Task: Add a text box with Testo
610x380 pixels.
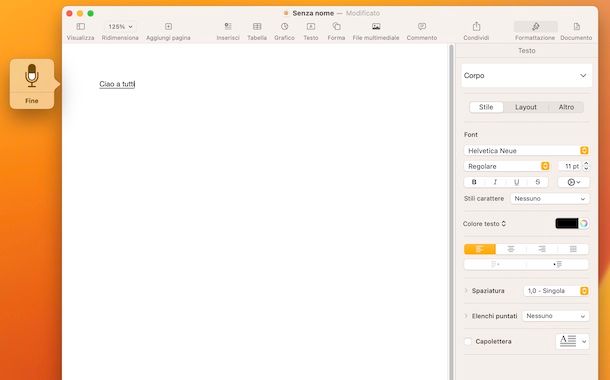Action: click(x=311, y=31)
